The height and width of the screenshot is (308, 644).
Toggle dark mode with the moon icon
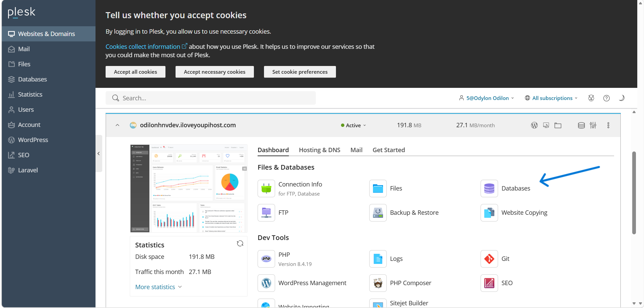(x=621, y=98)
